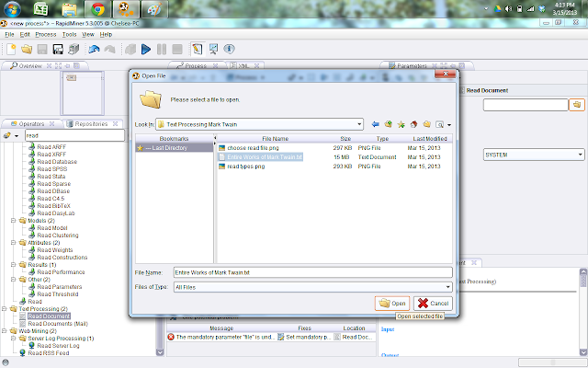Open view options dropdown arrow in dialog
This screenshot has height=368, width=588.
pyautogui.click(x=449, y=125)
